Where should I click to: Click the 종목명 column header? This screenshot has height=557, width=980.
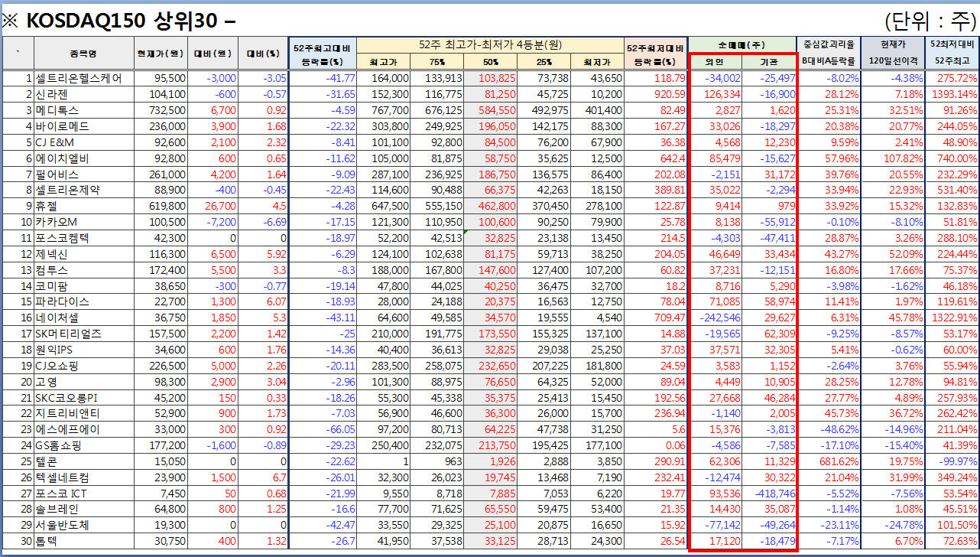click(84, 54)
